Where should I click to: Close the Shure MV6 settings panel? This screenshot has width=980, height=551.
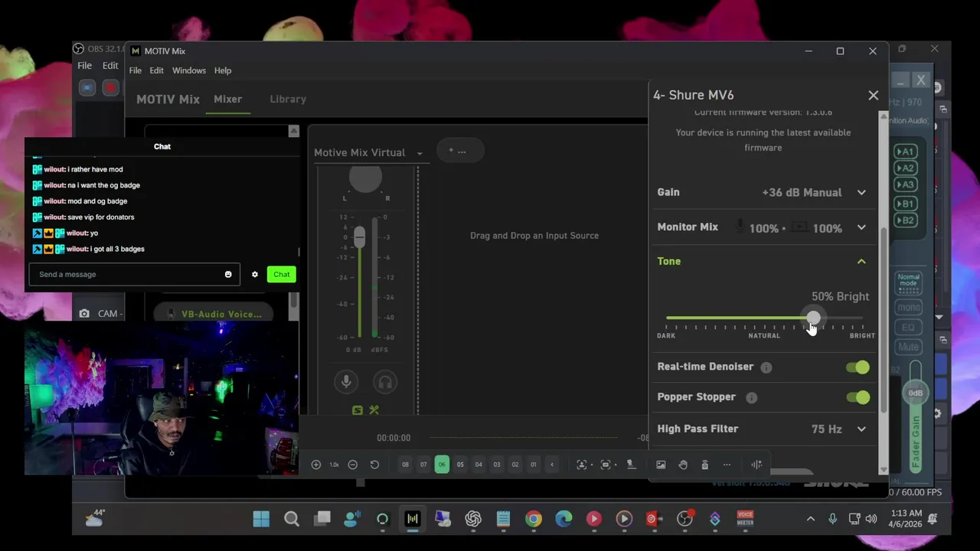[x=874, y=96]
